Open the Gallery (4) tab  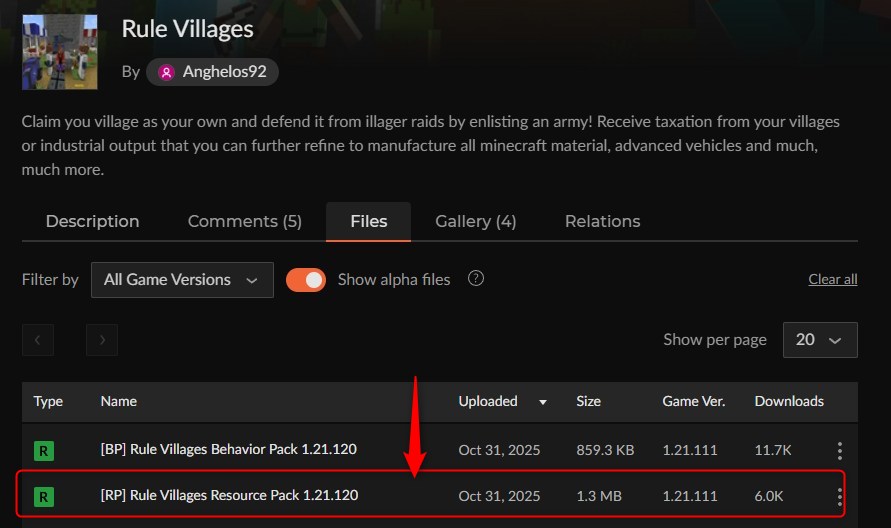tap(476, 221)
